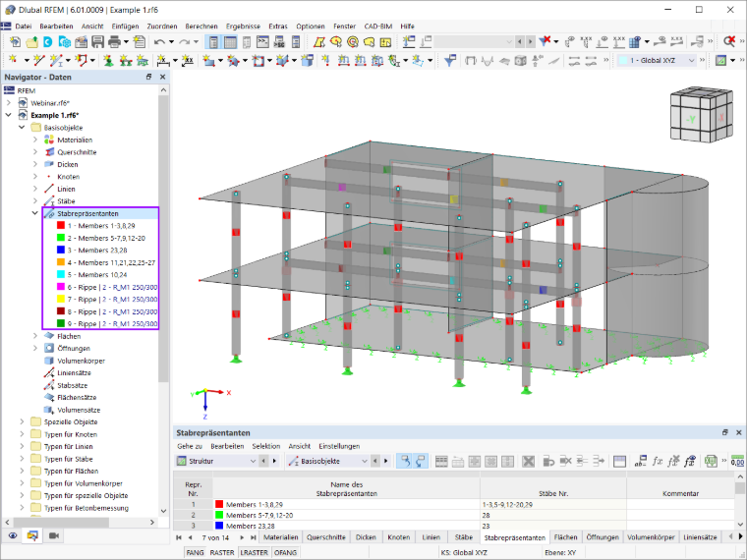747x560 pixels.
Task: Click the fx formula icon in table toolbar
Action: coord(658,461)
